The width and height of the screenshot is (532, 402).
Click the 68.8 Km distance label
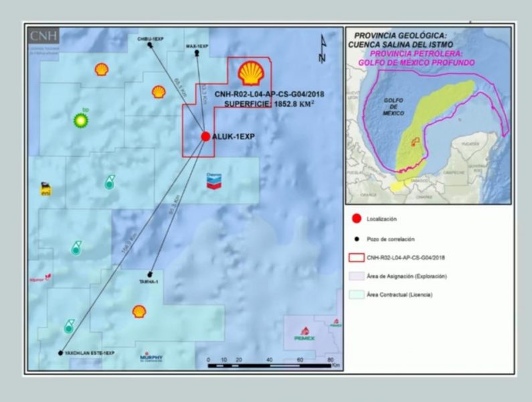(181, 87)
